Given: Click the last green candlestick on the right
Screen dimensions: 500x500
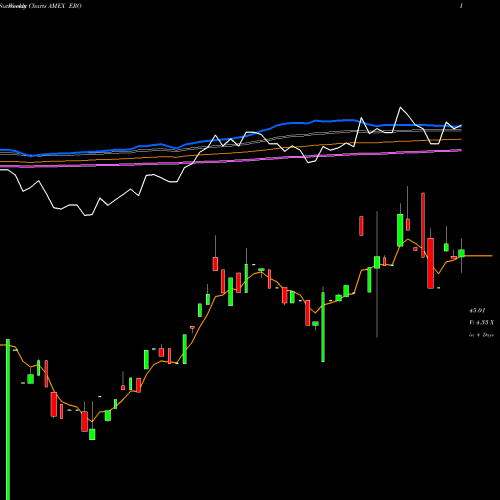Looking at the screenshot, I should pos(461,253).
